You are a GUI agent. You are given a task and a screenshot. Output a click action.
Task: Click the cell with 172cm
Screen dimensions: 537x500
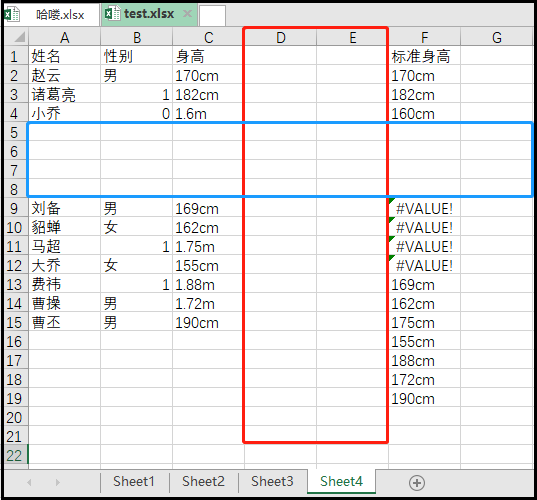[424, 379]
